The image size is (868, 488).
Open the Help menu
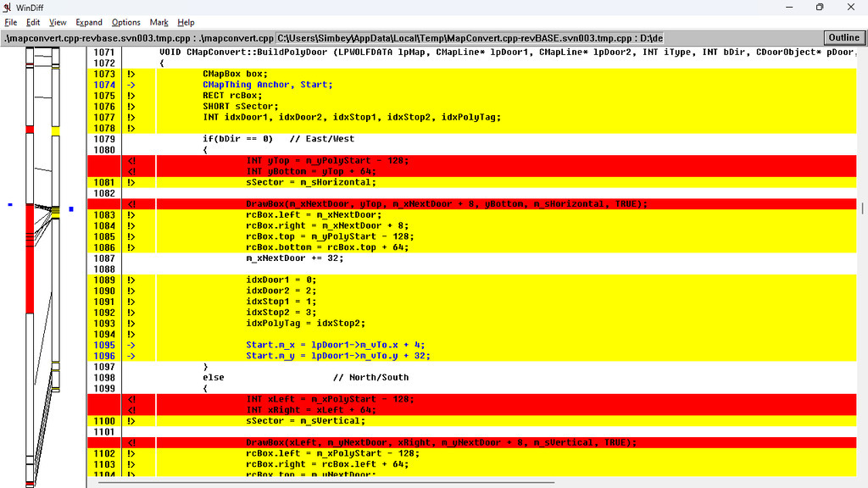pos(186,22)
